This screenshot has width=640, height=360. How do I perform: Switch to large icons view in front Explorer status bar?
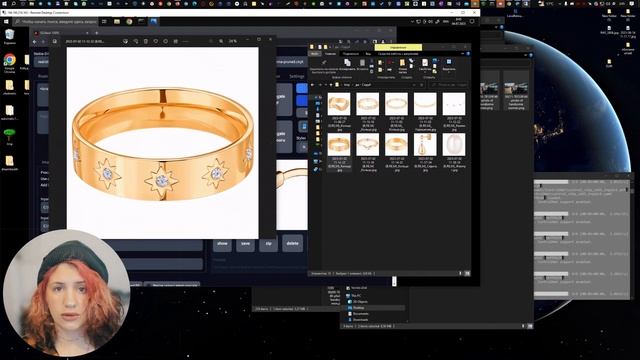[x=467, y=273]
